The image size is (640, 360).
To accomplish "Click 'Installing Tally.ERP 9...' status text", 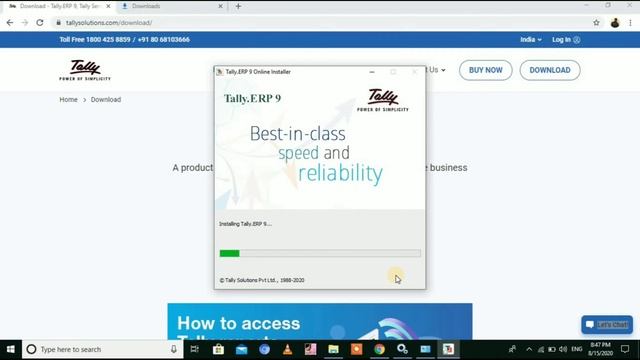I will click(245, 224).
